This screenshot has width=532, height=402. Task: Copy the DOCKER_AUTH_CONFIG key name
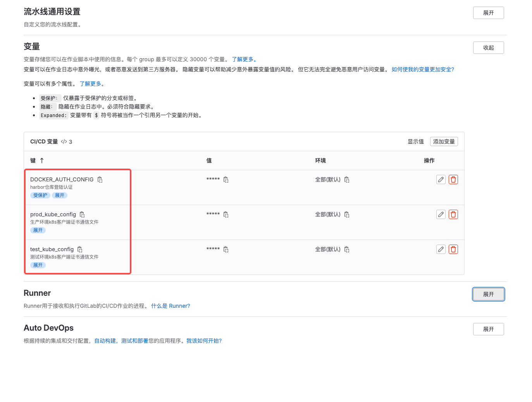(100, 179)
